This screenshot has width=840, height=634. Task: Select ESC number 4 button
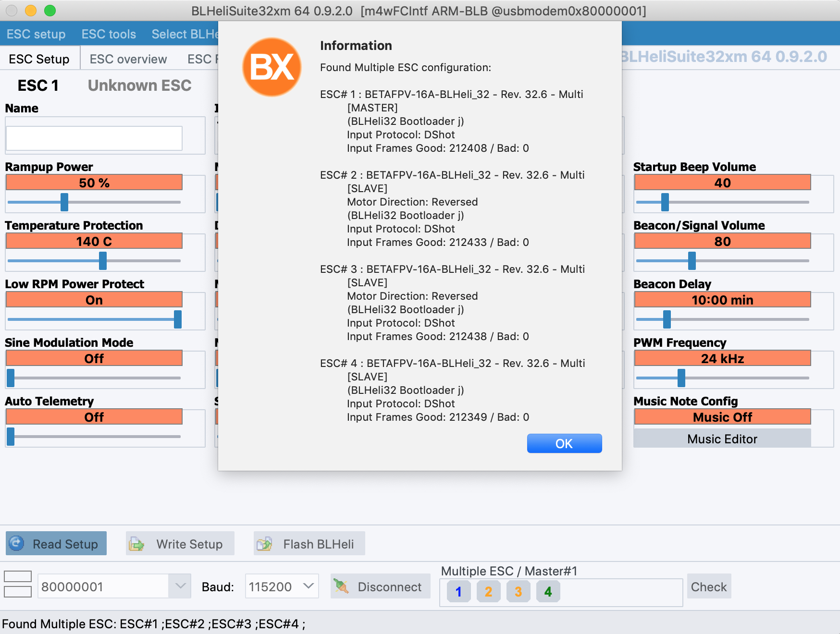548,592
